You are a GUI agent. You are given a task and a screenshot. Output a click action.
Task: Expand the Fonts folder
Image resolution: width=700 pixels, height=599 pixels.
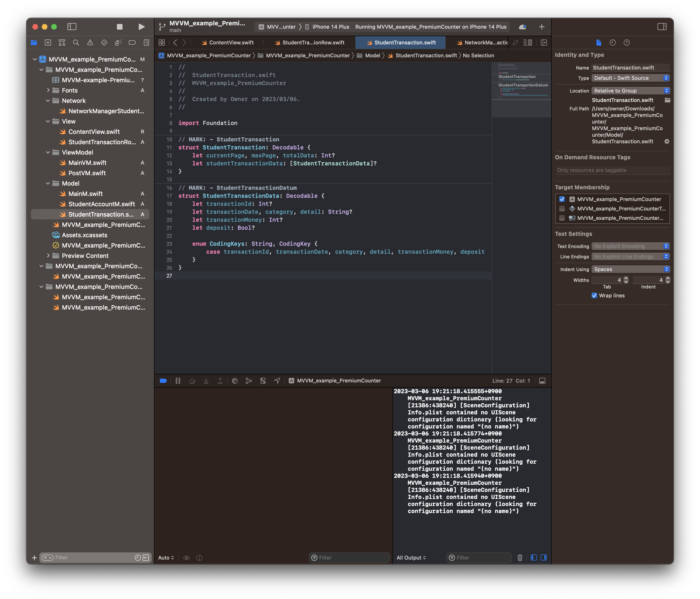point(48,90)
